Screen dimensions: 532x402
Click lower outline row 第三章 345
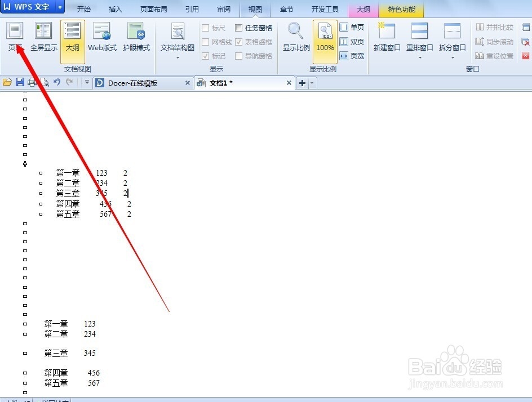(x=70, y=353)
